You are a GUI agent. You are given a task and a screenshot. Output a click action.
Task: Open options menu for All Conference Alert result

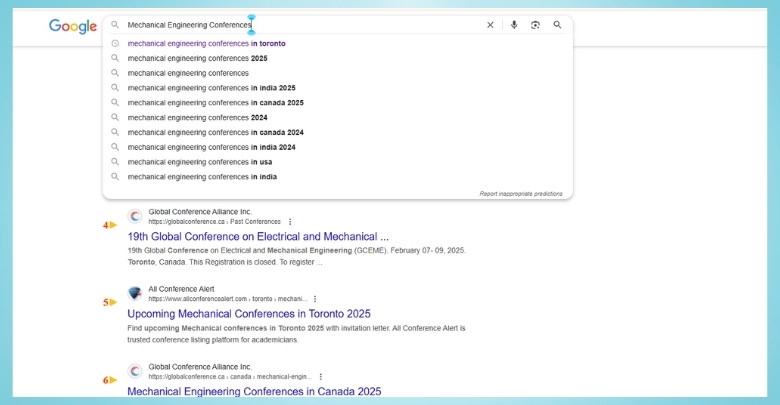[315, 299]
